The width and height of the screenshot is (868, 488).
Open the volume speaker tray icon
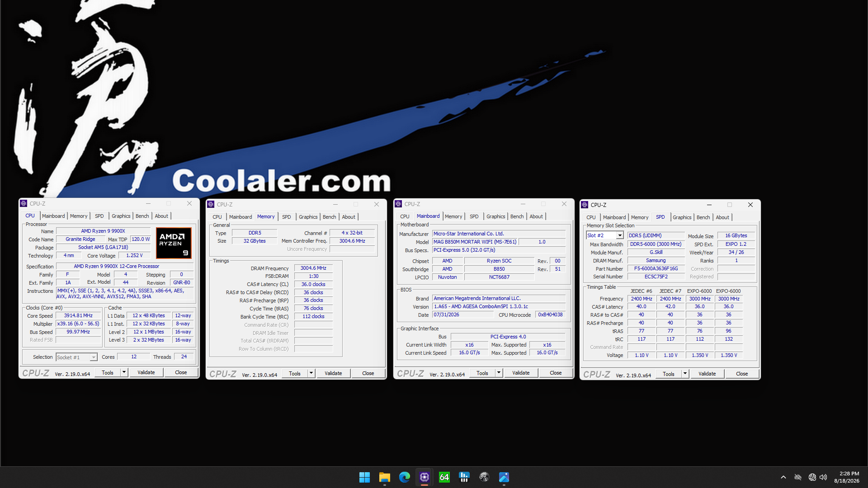(x=823, y=477)
